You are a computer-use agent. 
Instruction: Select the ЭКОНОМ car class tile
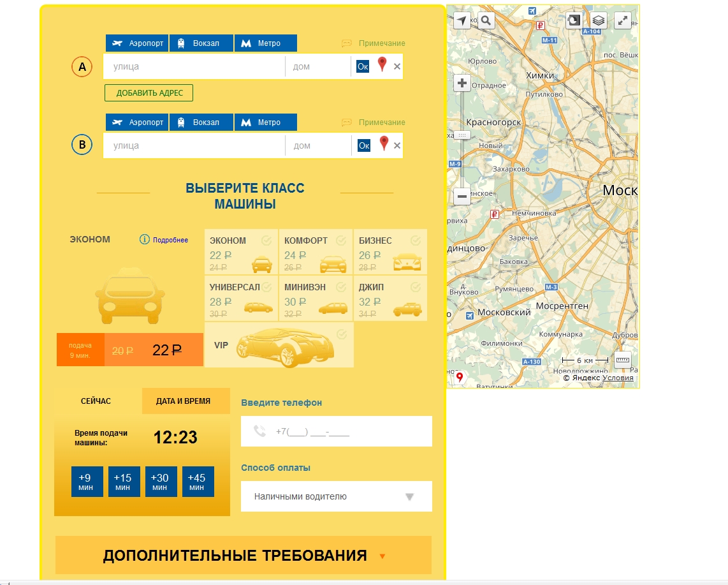241,251
